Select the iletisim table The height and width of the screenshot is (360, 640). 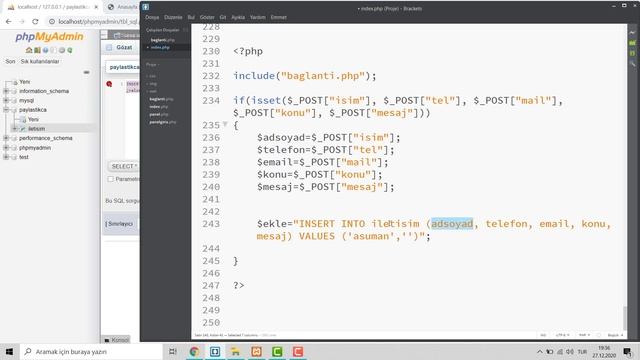click(37, 129)
